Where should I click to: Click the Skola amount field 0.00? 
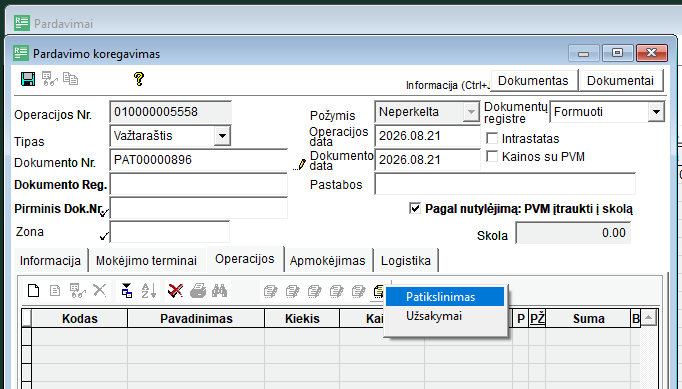pos(573,233)
